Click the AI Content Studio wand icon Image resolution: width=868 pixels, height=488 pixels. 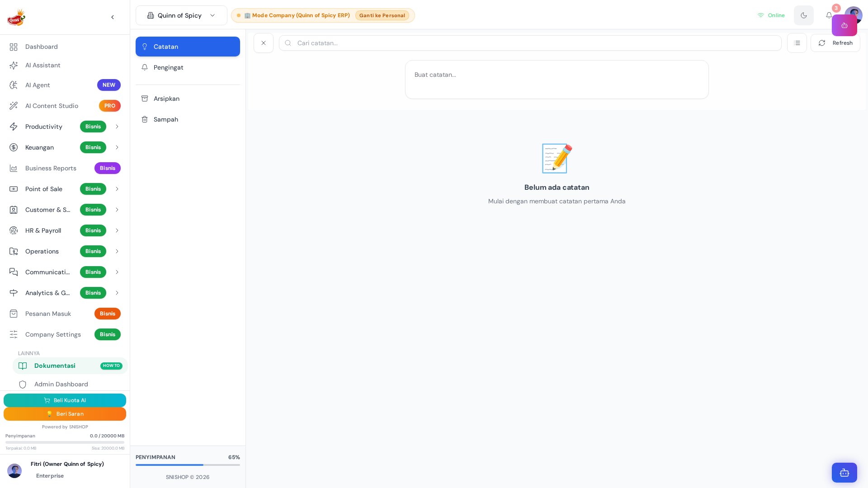tap(14, 106)
